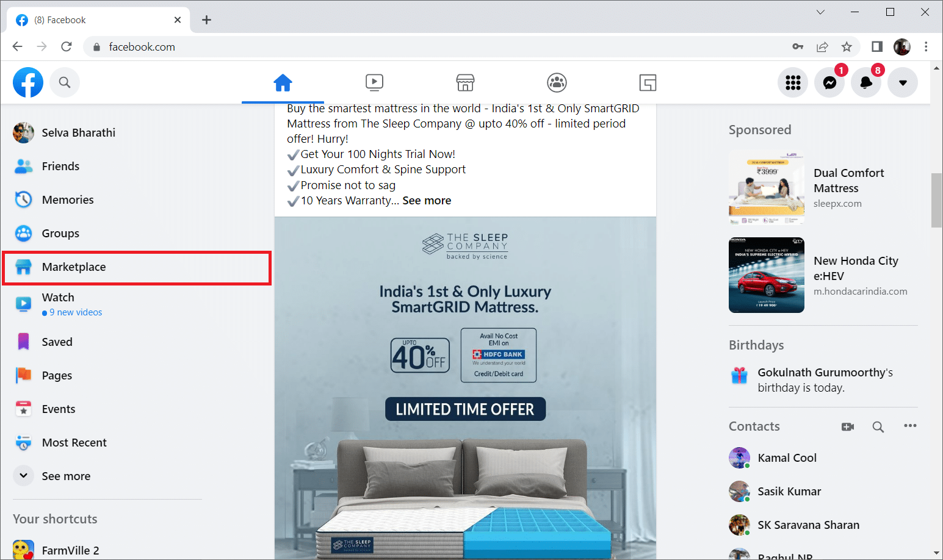943x560 pixels.
Task: Click the browser Forward arrow
Action: point(42,47)
